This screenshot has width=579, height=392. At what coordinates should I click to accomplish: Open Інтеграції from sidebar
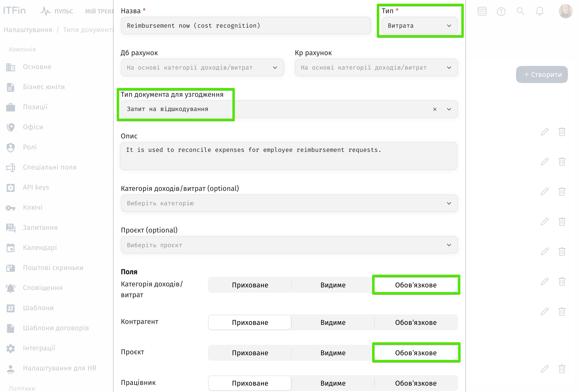coord(39,348)
